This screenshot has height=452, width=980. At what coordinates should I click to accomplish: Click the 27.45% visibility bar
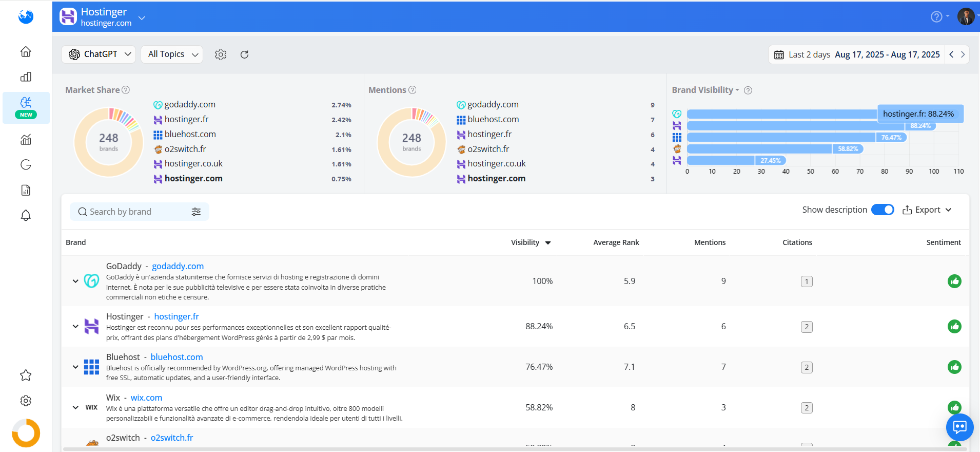(x=736, y=160)
